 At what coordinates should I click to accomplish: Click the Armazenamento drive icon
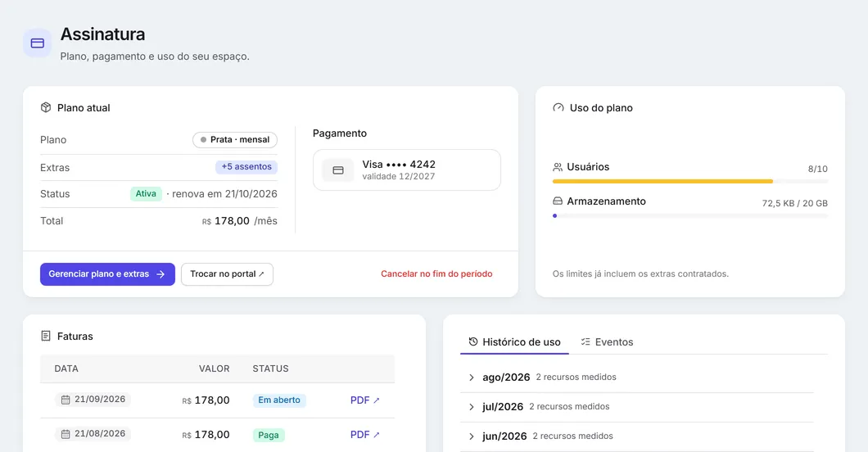(558, 201)
